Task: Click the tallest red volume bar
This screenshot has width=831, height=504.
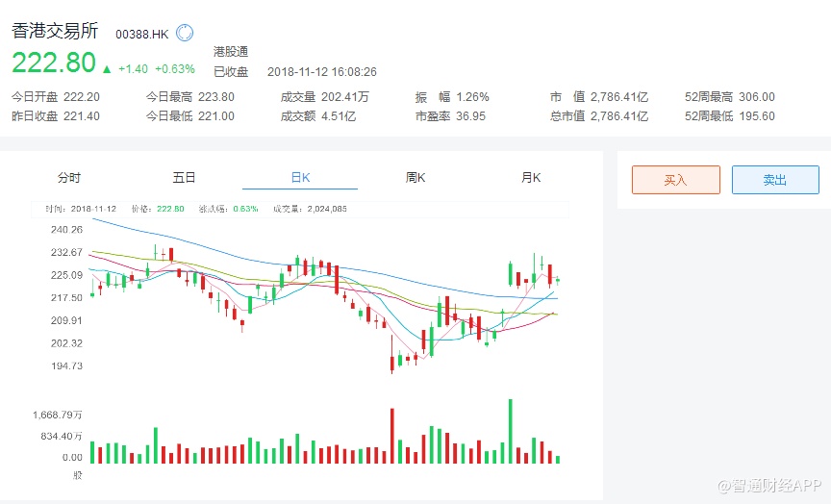Action: (392, 437)
